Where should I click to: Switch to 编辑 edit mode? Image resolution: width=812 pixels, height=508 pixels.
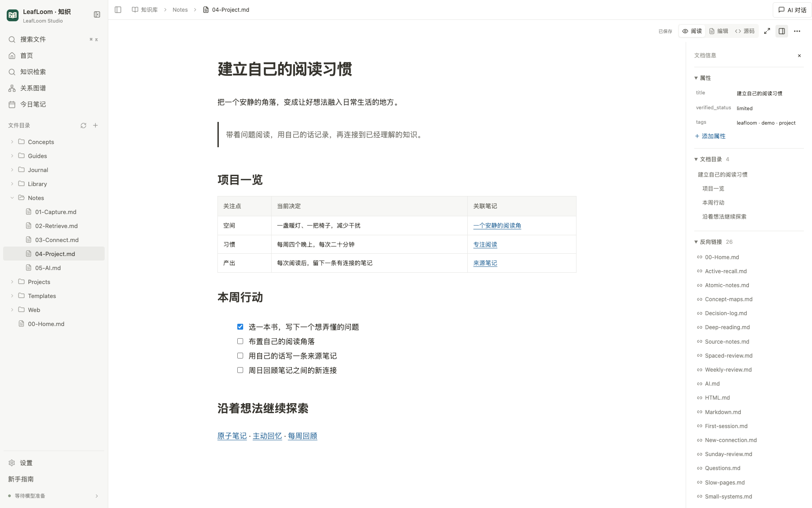coord(719,31)
